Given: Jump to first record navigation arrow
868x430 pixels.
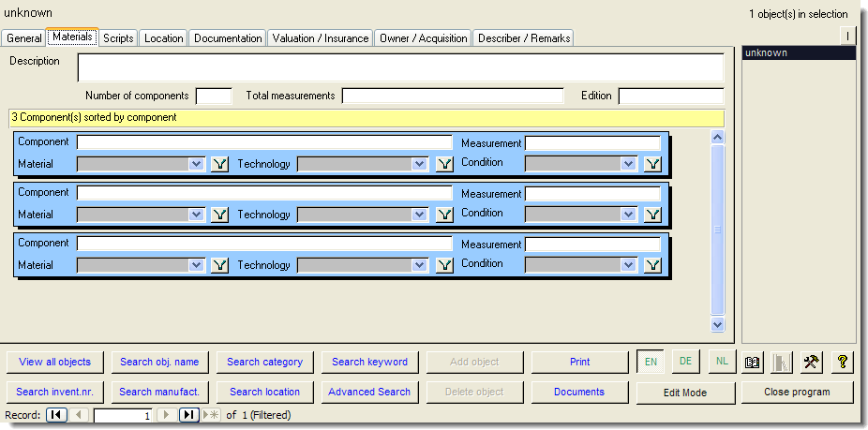Looking at the screenshot, I should [x=56, y=415].
